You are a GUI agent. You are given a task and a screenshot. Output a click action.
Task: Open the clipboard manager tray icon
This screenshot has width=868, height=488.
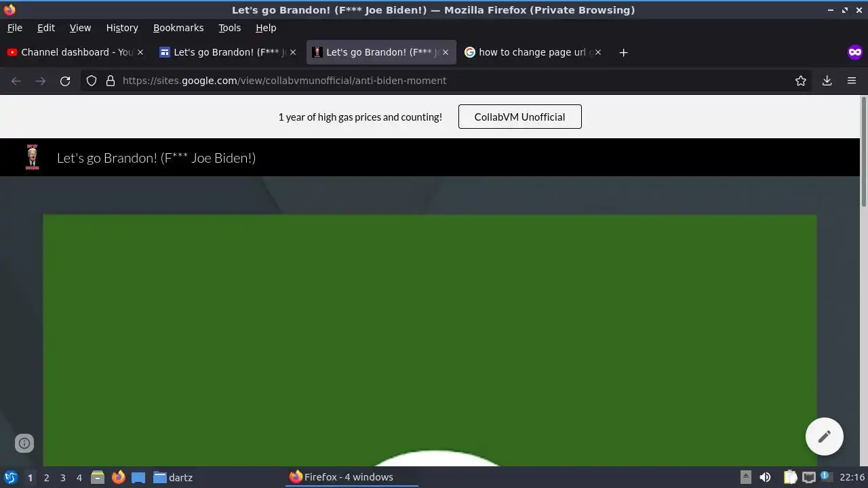pos(790,477)
